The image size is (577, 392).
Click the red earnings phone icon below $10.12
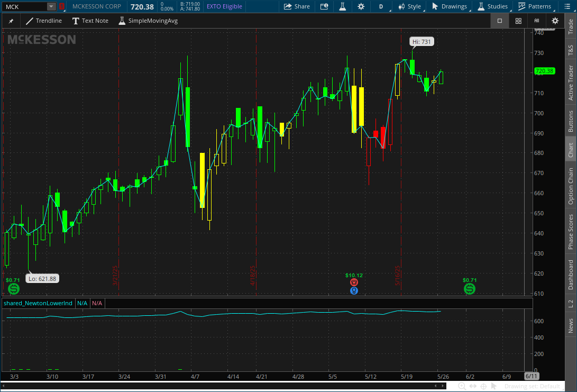[x=354, y=282]
